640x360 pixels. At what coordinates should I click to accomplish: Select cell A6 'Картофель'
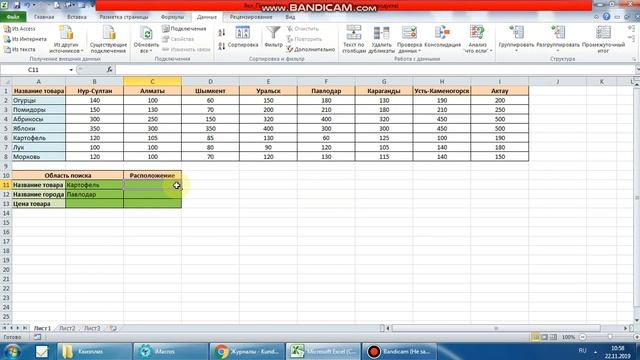pos(39,138)
